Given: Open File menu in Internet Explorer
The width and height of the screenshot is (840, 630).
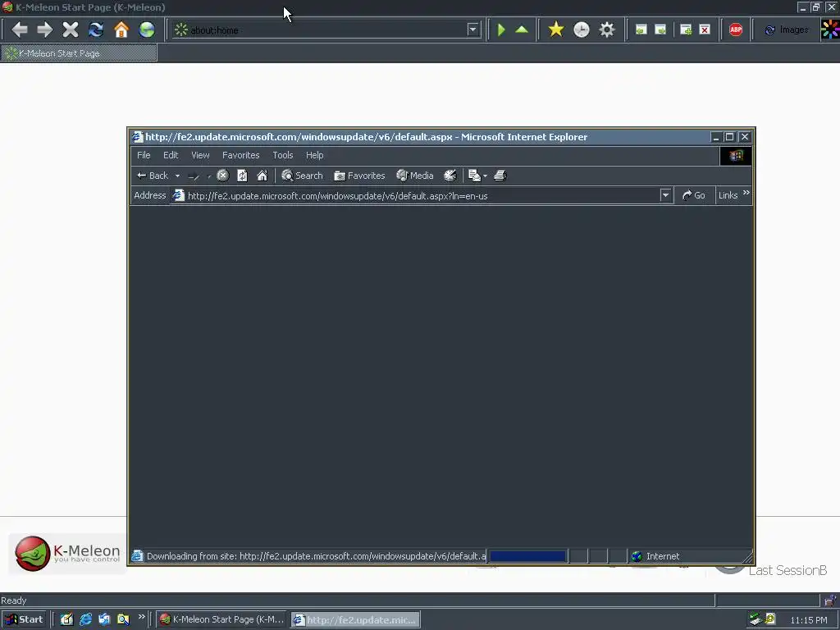Looking at the screenshot, I should 144,155.
